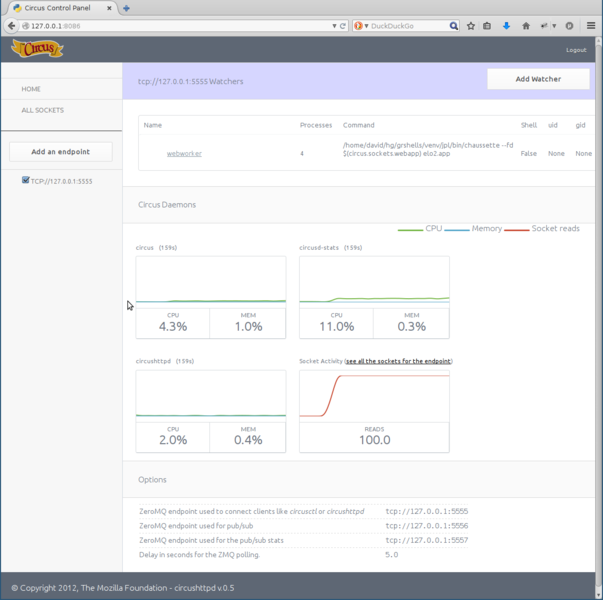Click the 'Processes' column header
Viewport: 603px width, 600px height.
point(316,125)
